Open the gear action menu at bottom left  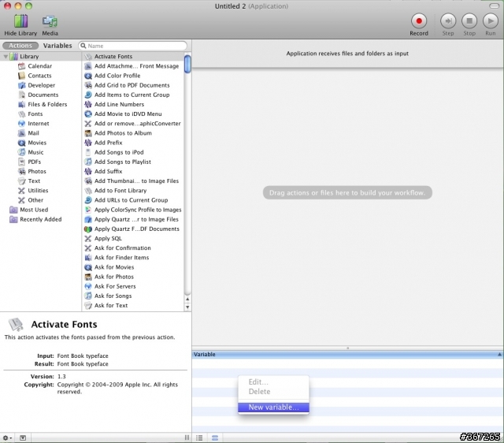[x=7, y=437]
